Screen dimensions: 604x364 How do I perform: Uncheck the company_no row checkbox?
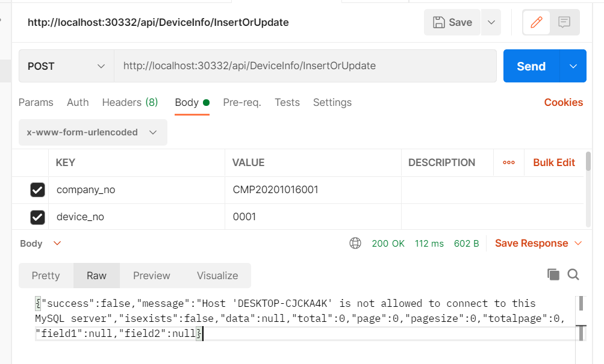pyautogui.click(x=37, y=190)
